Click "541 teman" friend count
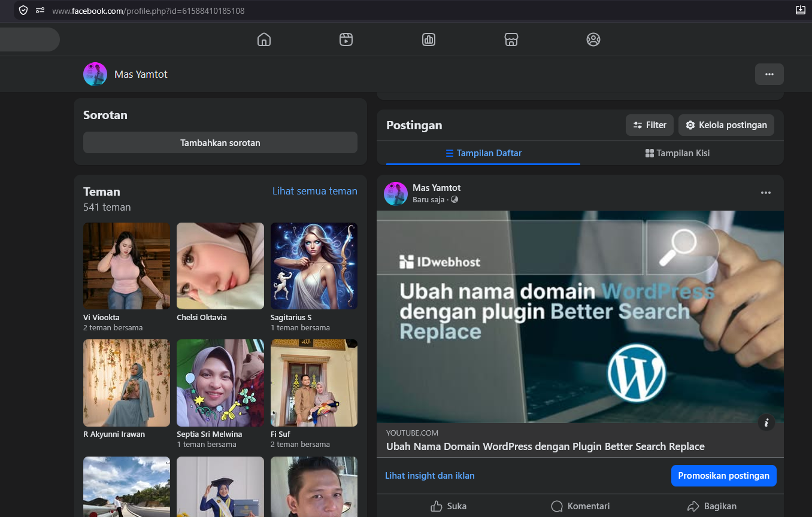Screen dimensions: 812x517 click(107, 208)
